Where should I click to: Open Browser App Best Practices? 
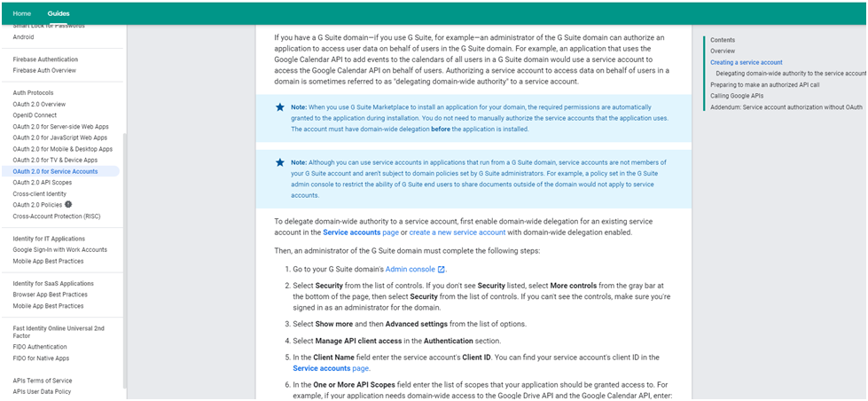(50, 295)
